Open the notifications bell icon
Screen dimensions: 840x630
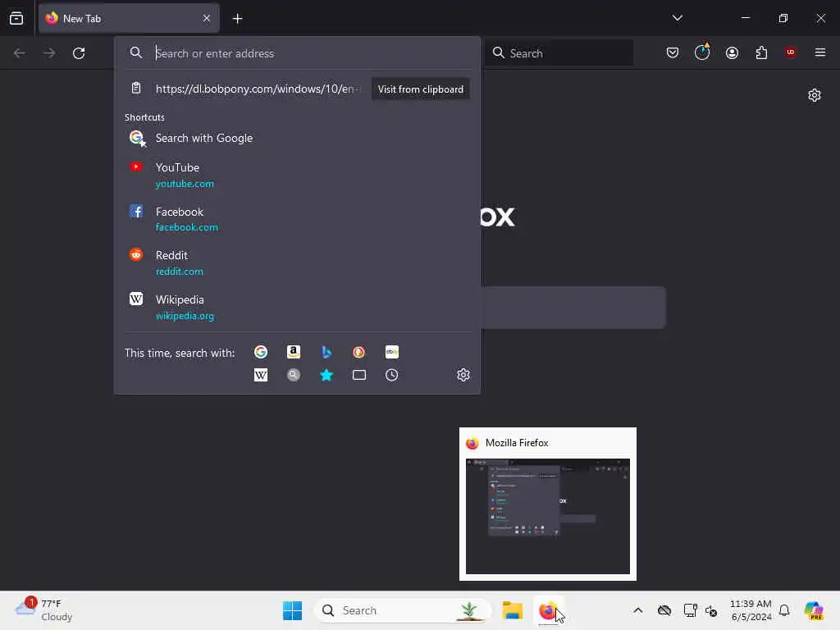(784, 610)
